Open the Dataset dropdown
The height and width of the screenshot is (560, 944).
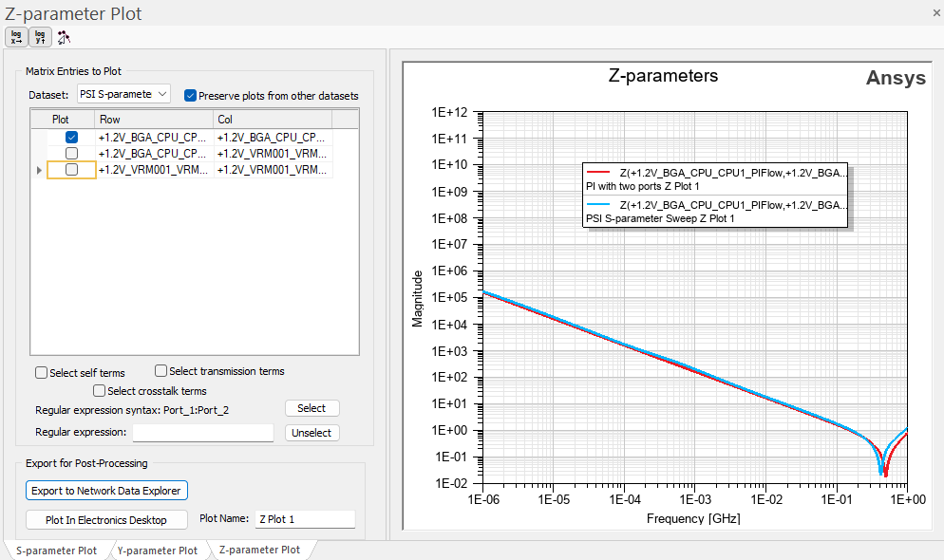click(123, 94)
